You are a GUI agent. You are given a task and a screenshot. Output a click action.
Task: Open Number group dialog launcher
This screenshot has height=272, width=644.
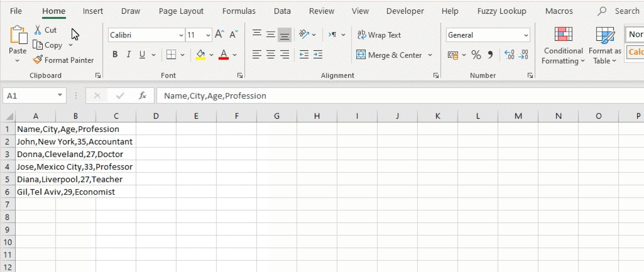pos(530,75)
